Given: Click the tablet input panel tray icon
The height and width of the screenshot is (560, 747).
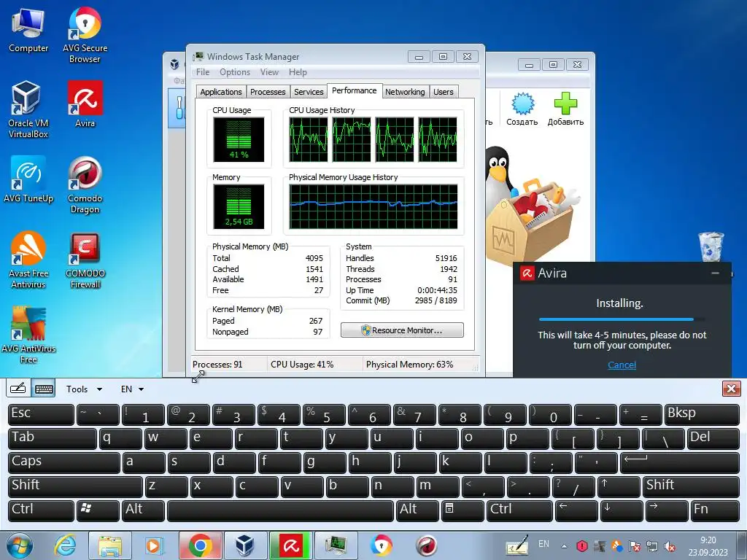Looking at the screenshot, I should tap(517, 545).
